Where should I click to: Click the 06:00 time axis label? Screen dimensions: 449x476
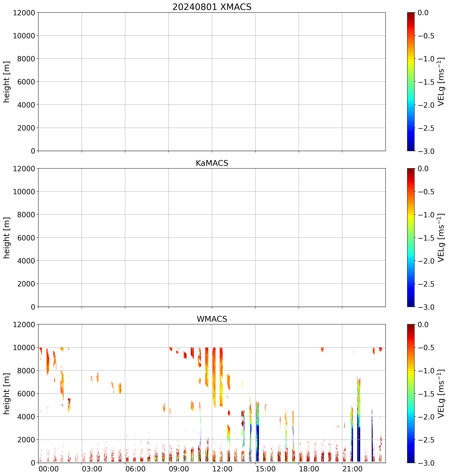click(x=135, y=469)
